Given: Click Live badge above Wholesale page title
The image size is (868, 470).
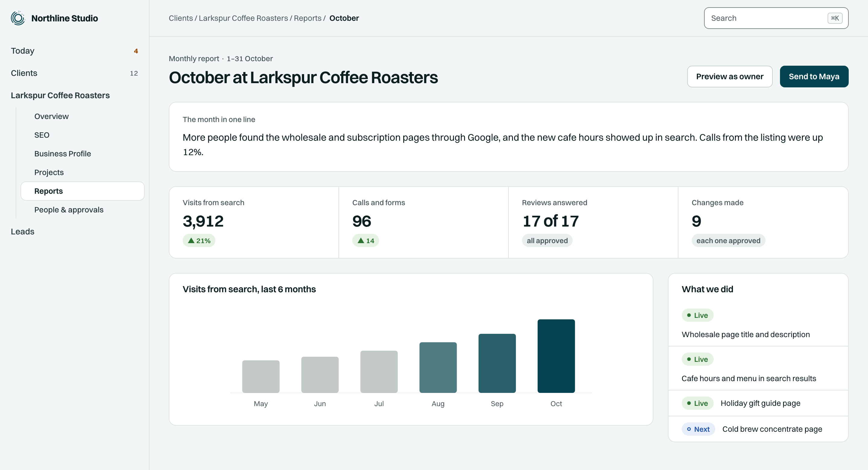Looking at the screenshot, I should (697, 315).
